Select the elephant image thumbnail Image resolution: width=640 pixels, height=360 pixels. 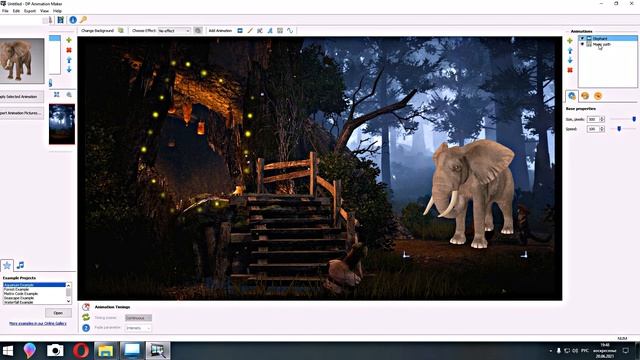[x=22, y=61]
